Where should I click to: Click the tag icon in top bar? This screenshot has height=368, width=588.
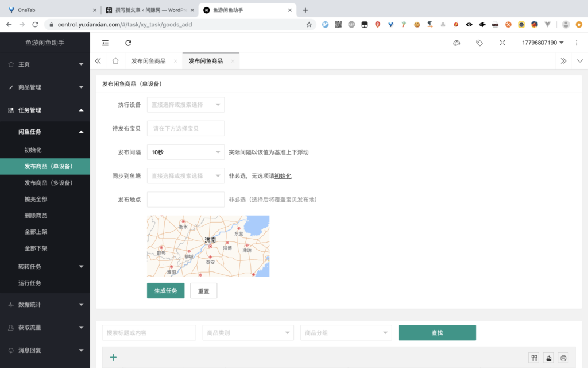479,43
